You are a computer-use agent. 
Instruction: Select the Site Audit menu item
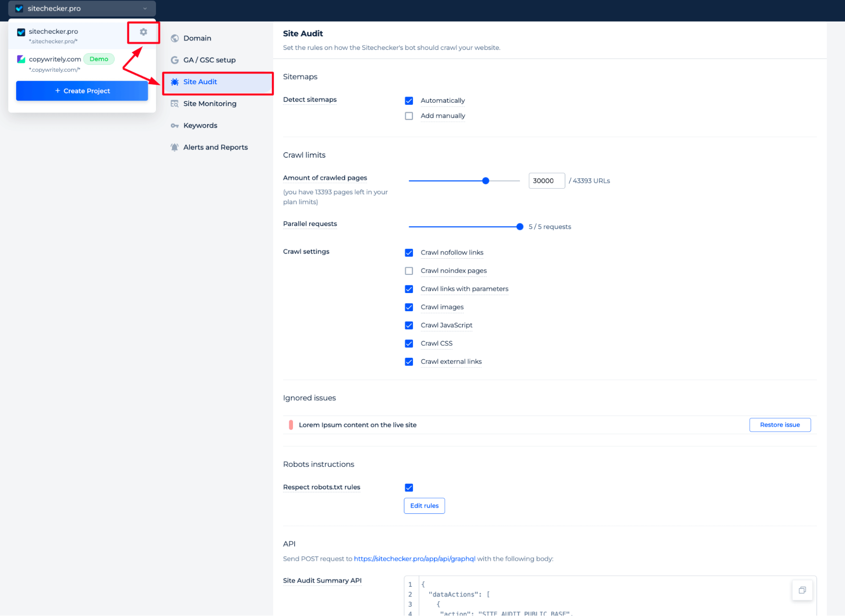click(201, 81)
